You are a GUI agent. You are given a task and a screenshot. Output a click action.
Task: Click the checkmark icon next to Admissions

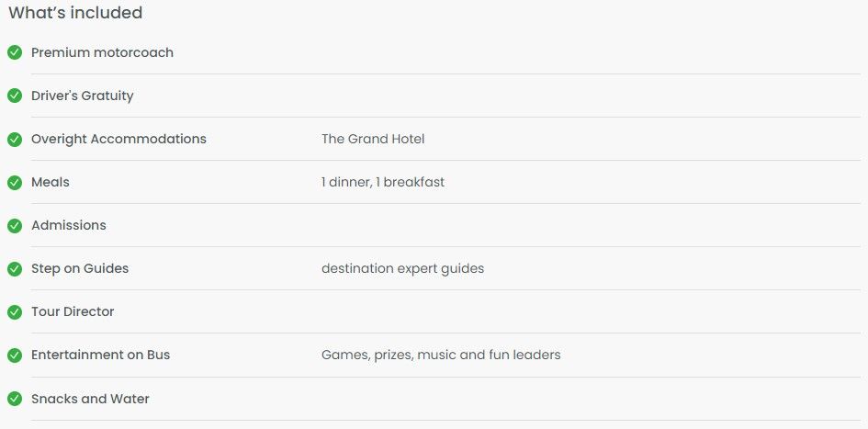(15, 226)
